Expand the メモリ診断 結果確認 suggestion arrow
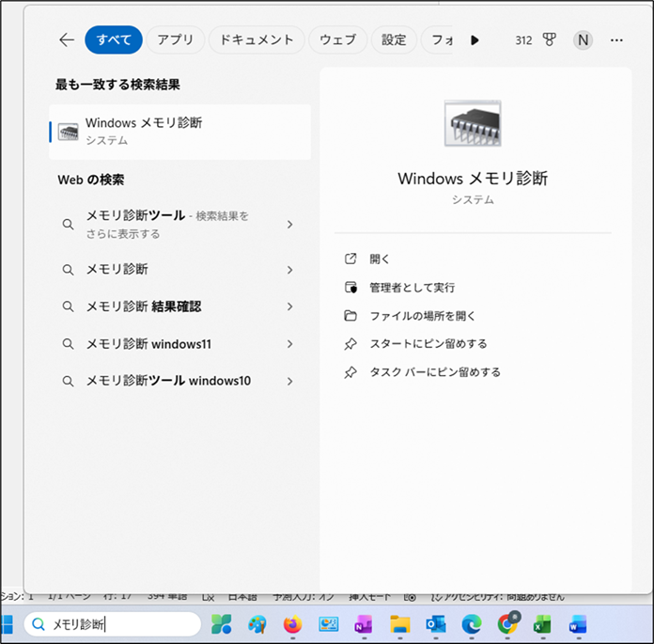Viewport: 654px width, 644px height. pos(289,306)
